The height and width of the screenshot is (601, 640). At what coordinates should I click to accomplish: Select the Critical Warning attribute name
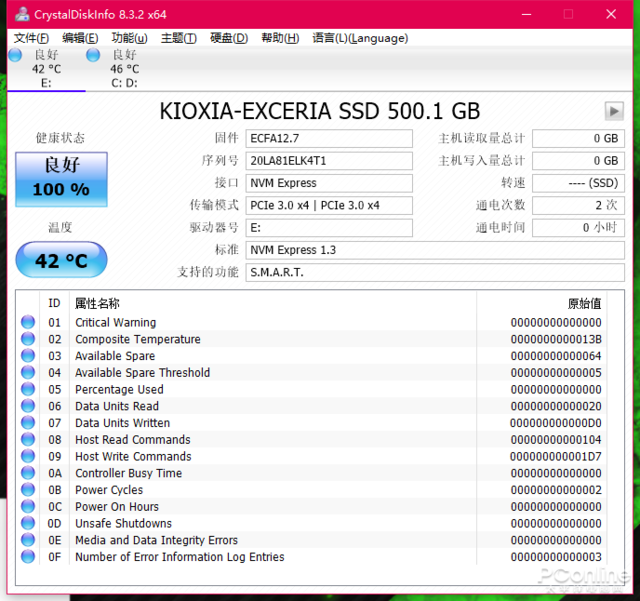point(116,323)
